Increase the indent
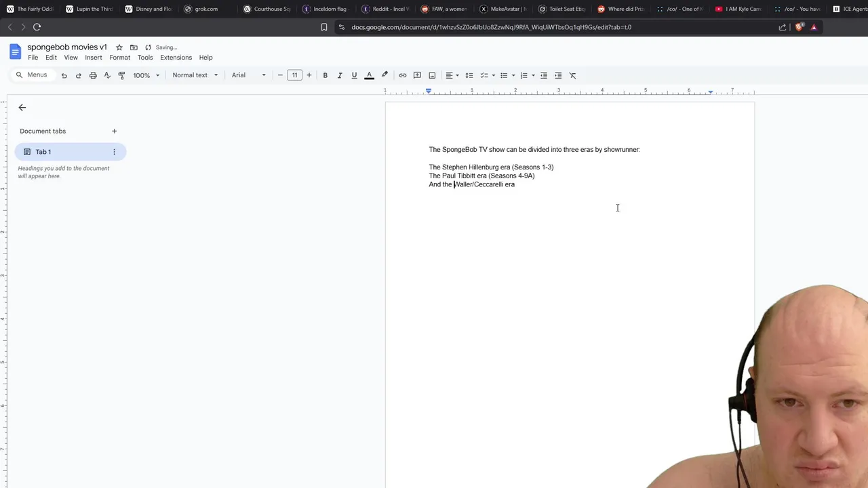This screenshot has height=488, width=868. click(x=558, y=75)
